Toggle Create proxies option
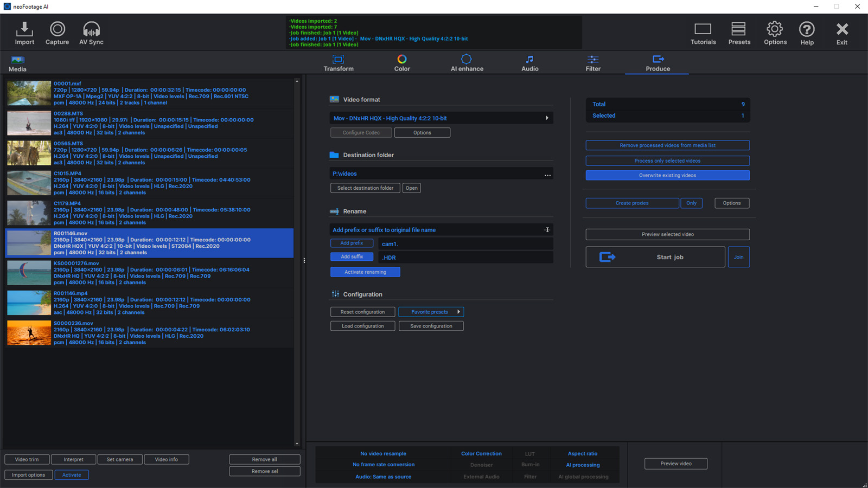 point(632,203)
